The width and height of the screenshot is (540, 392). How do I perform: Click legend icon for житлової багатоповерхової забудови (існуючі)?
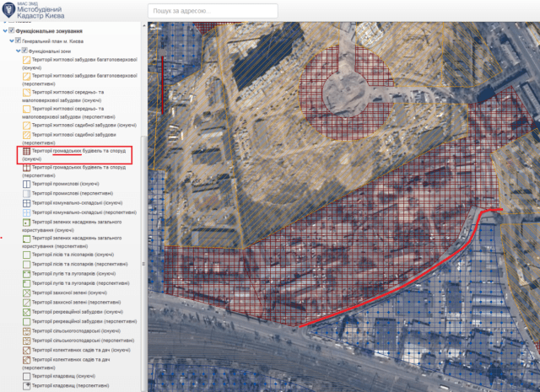pyautogui.click(x=26, y=60)
